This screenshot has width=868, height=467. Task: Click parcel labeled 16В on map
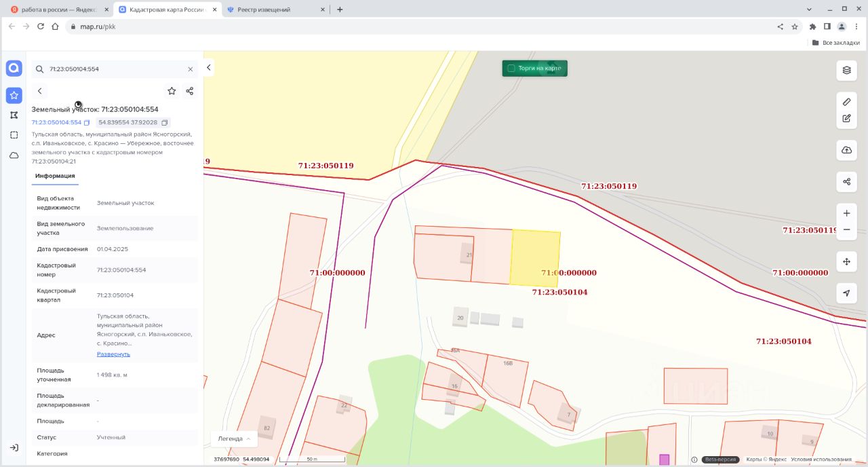508,363
